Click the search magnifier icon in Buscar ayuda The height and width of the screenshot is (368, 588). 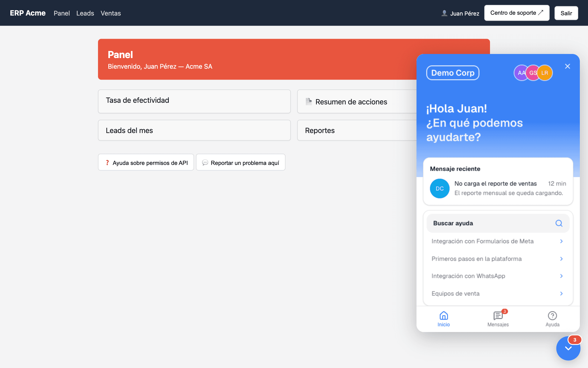[559, 223]
